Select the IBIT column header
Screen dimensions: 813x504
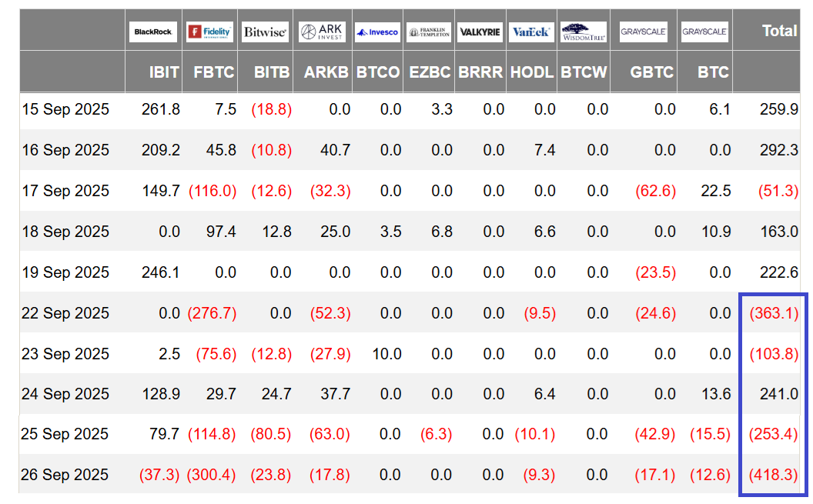pyautogui.click(x=164, y=72)
